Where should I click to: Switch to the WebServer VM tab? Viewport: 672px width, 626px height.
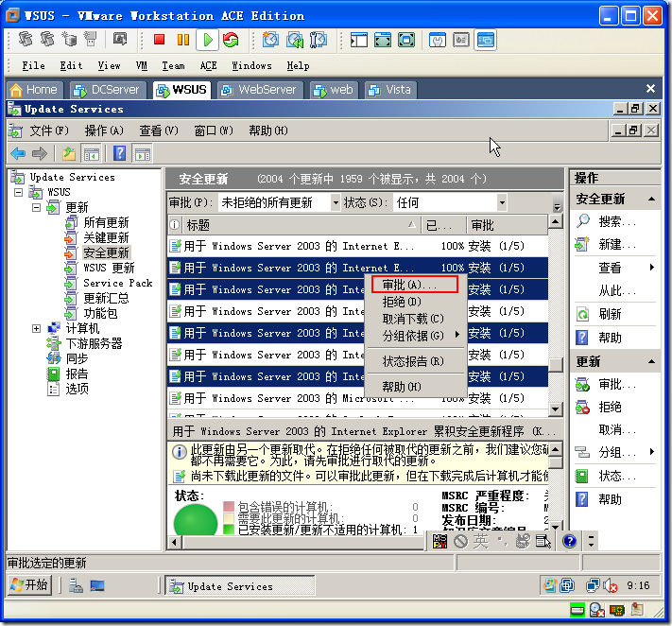tap(260, 90)
